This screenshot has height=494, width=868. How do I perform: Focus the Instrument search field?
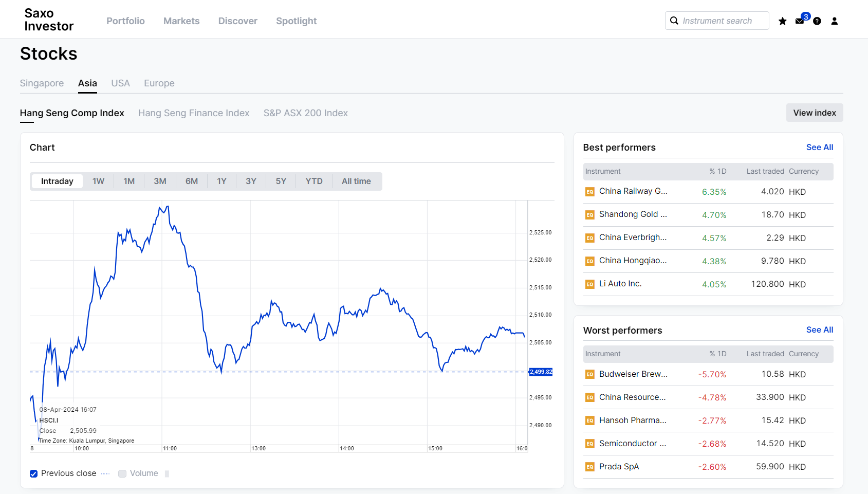point(717,21)
